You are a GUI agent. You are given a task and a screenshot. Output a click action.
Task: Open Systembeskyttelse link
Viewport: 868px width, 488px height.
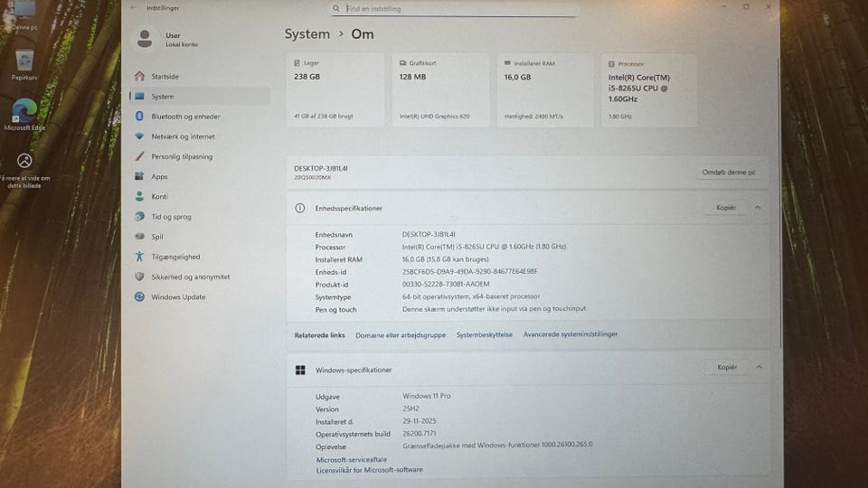(x=485, y=334)
